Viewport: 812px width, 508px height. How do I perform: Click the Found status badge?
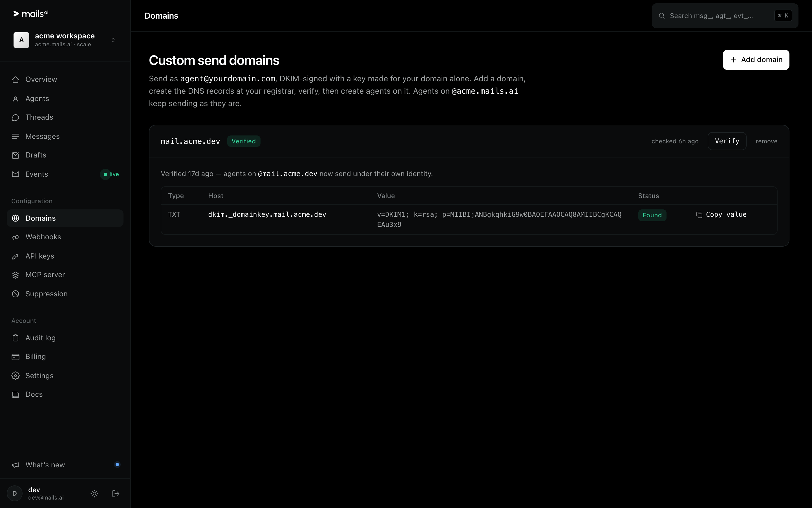652,215
